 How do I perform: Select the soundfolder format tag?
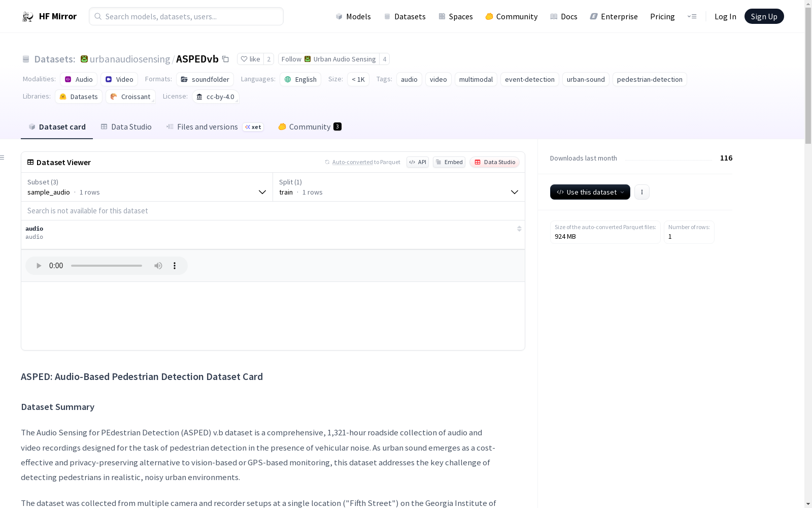click(205, 79)
